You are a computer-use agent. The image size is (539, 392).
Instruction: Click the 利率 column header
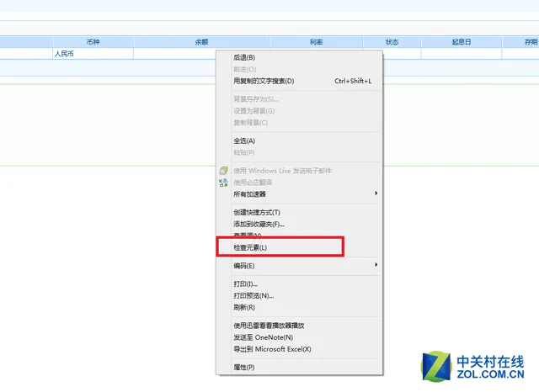[x=317, y=42]
